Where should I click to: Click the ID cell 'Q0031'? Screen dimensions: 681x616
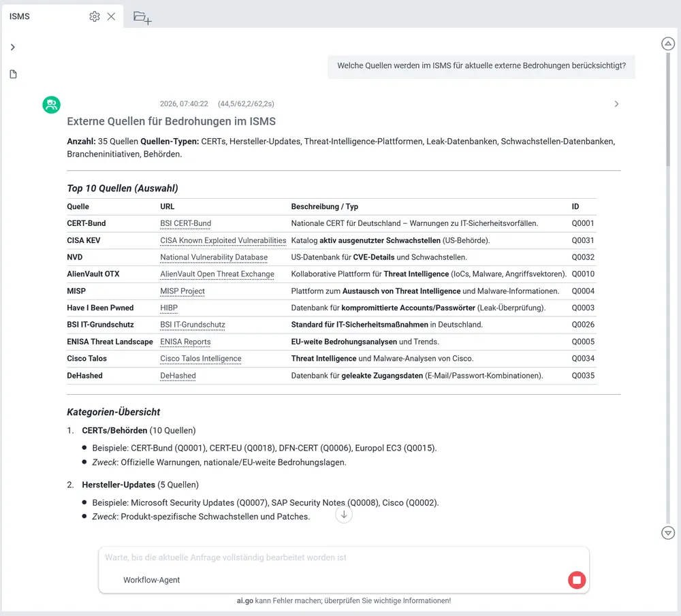click(582, 240)
